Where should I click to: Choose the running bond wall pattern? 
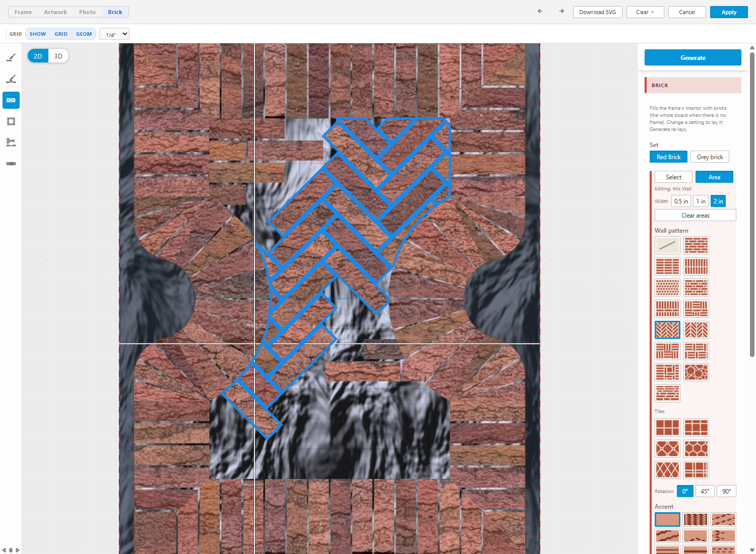coord(697,245)
